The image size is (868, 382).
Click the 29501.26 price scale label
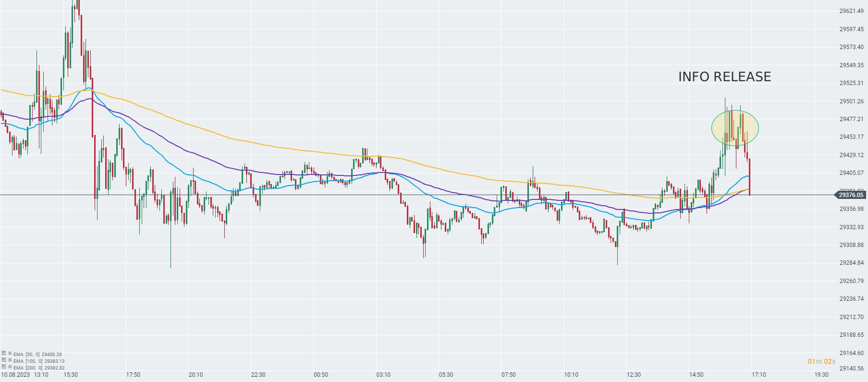(851, 101)
